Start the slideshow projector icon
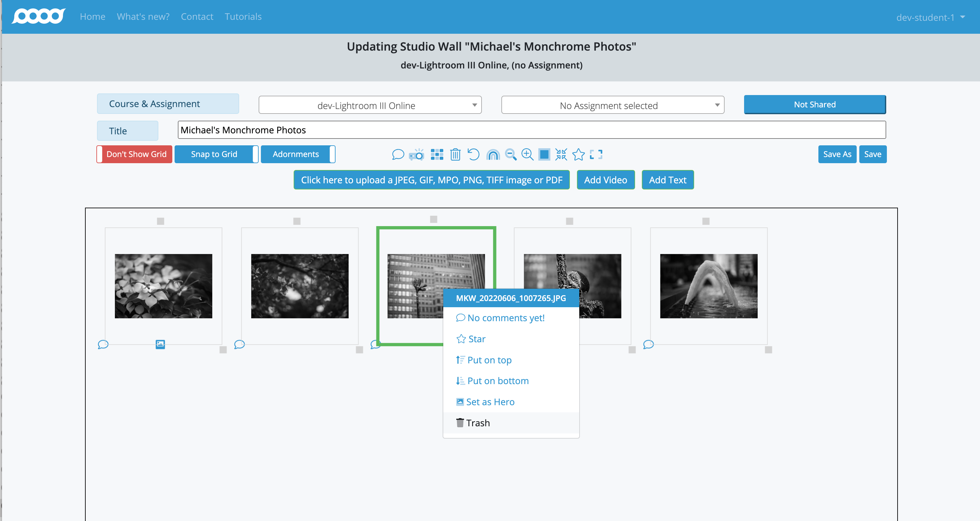 tap(417, 154)
